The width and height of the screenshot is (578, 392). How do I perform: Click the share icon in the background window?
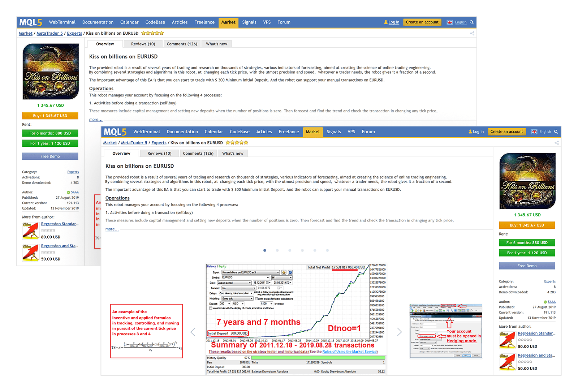472,33
